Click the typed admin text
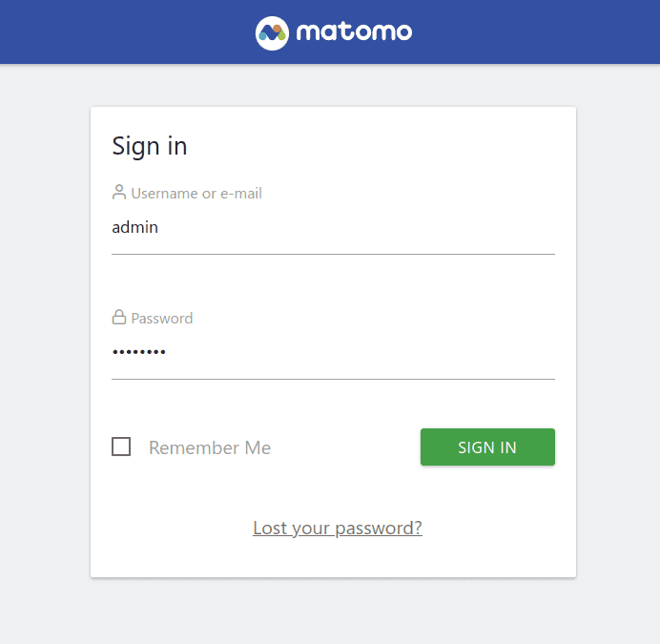The width and height of the screenshot is (660, 644). 135,227
